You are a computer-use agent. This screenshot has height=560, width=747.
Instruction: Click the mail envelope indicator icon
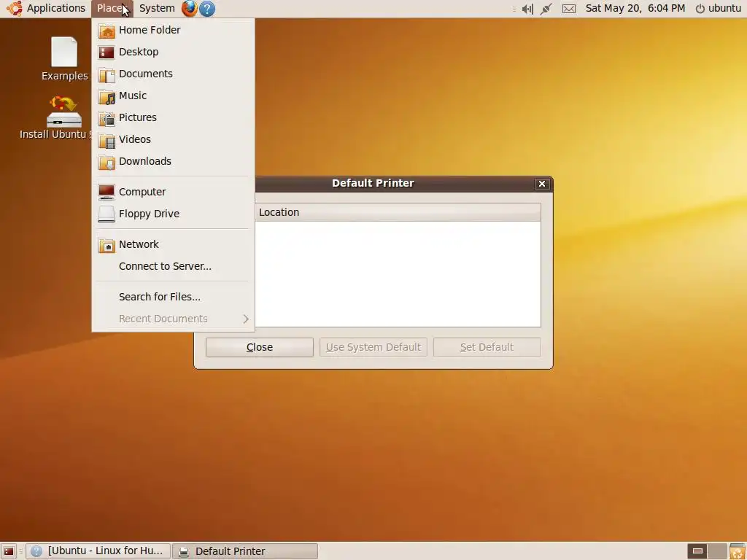[569, 9]
